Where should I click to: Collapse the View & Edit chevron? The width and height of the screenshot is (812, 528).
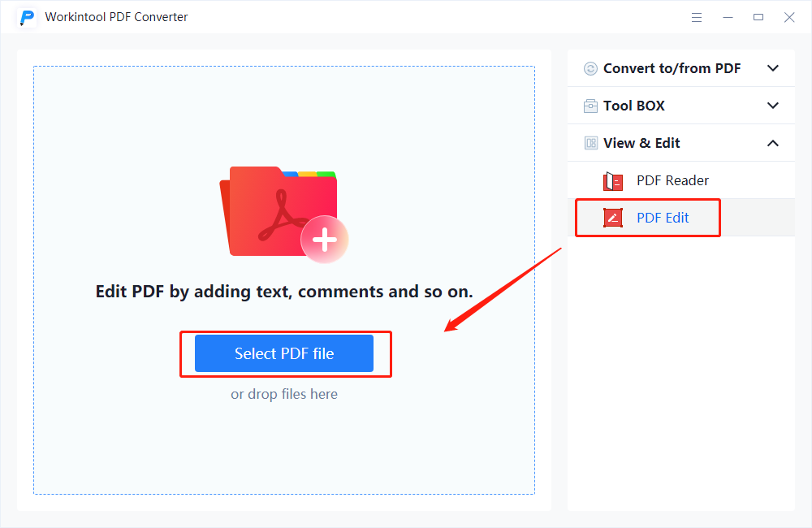coord(773,144)
